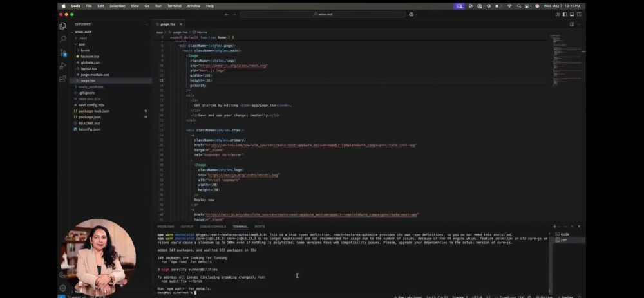
Task: Open the File menu
Action: (89, 6)
